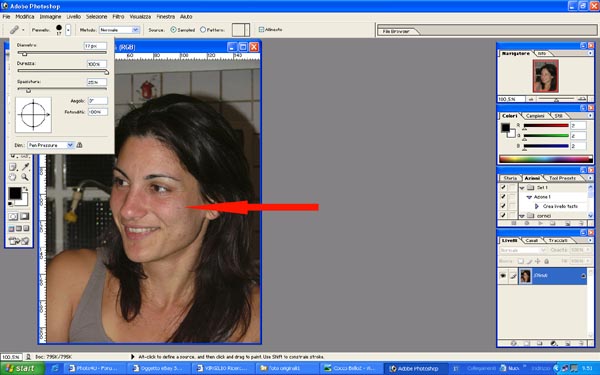The width and height of the screenshot is (600, 375).
Task: Click the Diametro brush size slider
Action: (62, 53)
